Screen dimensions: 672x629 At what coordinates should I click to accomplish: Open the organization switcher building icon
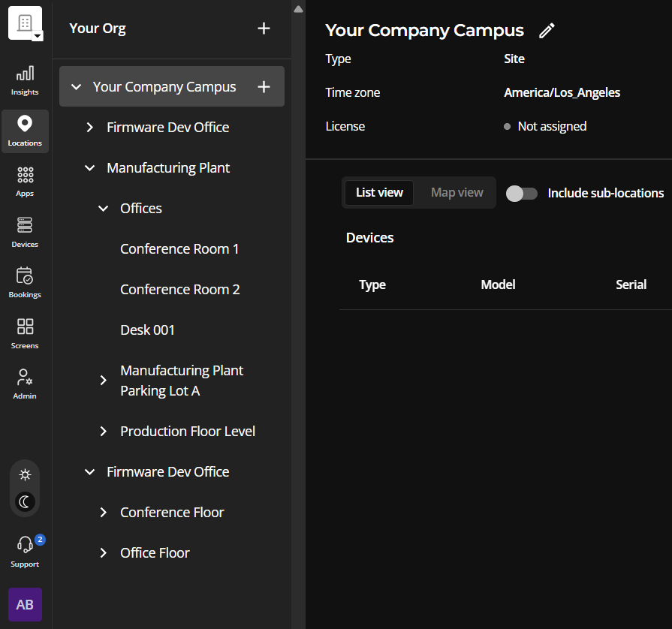point(26,23)
